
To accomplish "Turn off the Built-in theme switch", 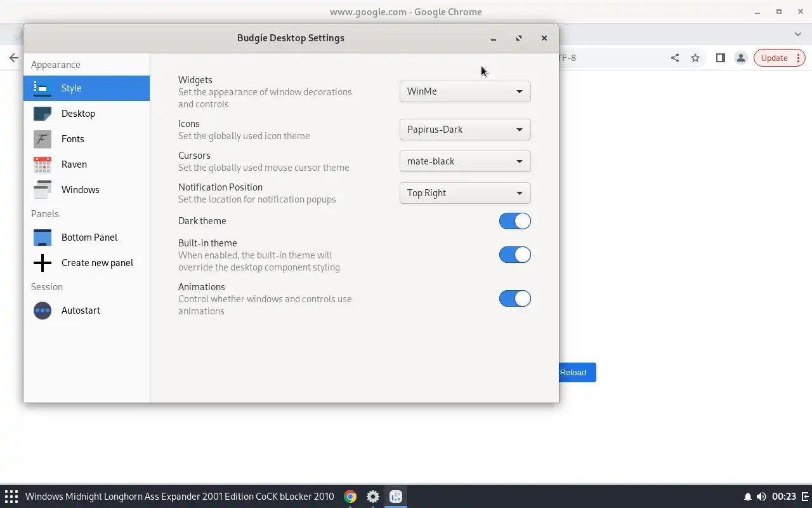I will 514,255.
